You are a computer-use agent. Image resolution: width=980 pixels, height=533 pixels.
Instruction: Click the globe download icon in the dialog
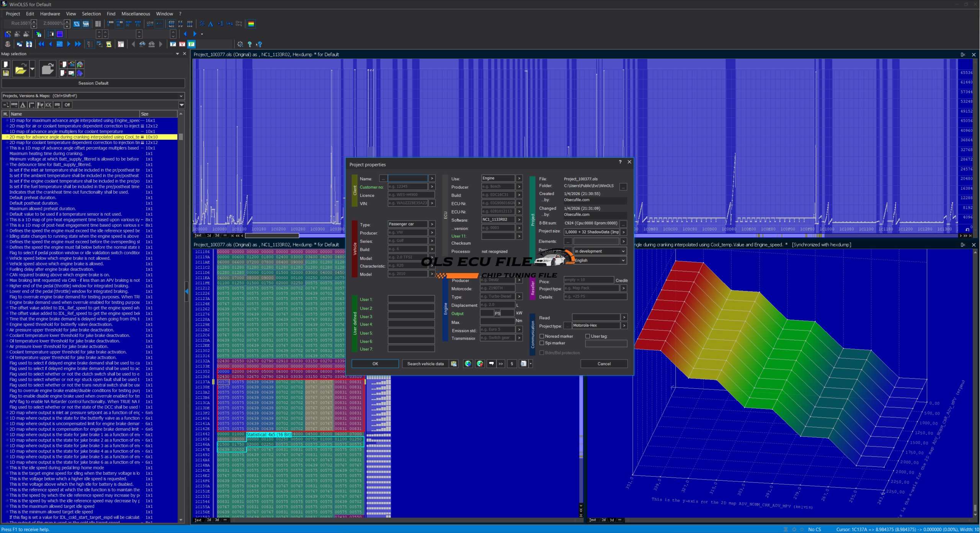pyautogui.click(x=468, y=364)
